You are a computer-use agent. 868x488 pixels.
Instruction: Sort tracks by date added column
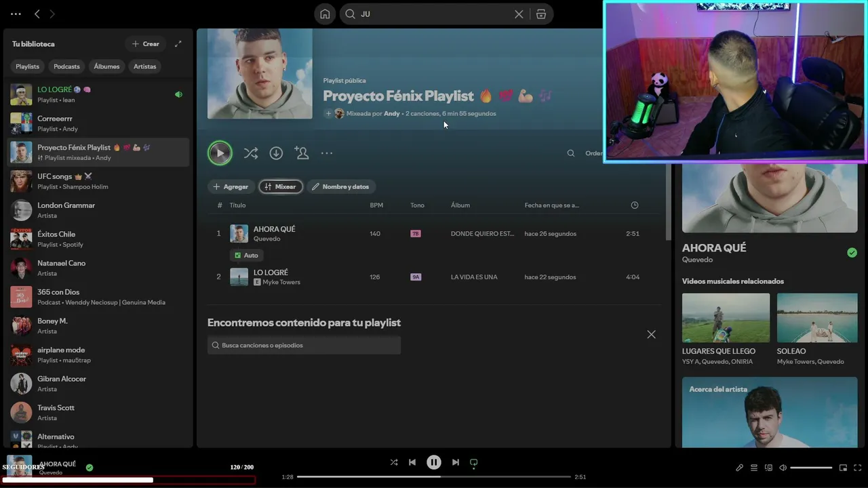551,205
